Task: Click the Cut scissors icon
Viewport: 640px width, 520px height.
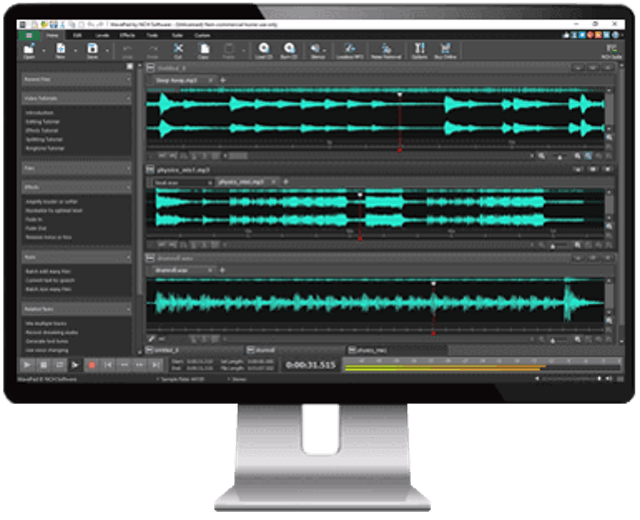Action: [x=178, y=49]
